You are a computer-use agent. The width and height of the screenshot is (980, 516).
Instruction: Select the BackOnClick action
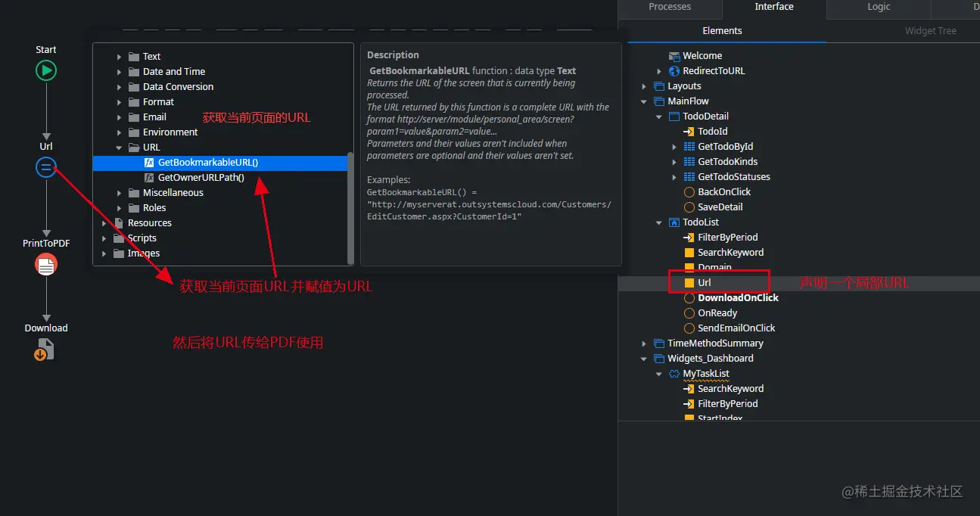tap(724, 192)
